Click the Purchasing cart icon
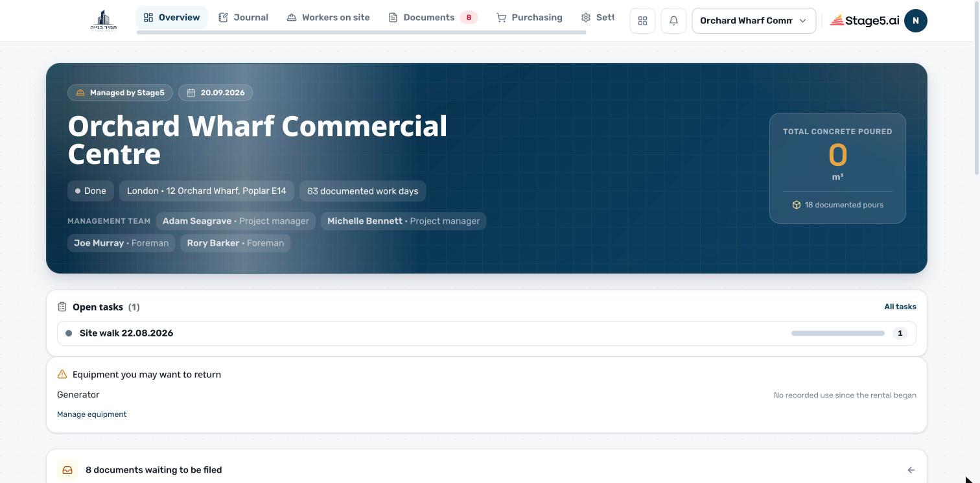The height and width of the screenshot is (483, 980). click(501, 18)
